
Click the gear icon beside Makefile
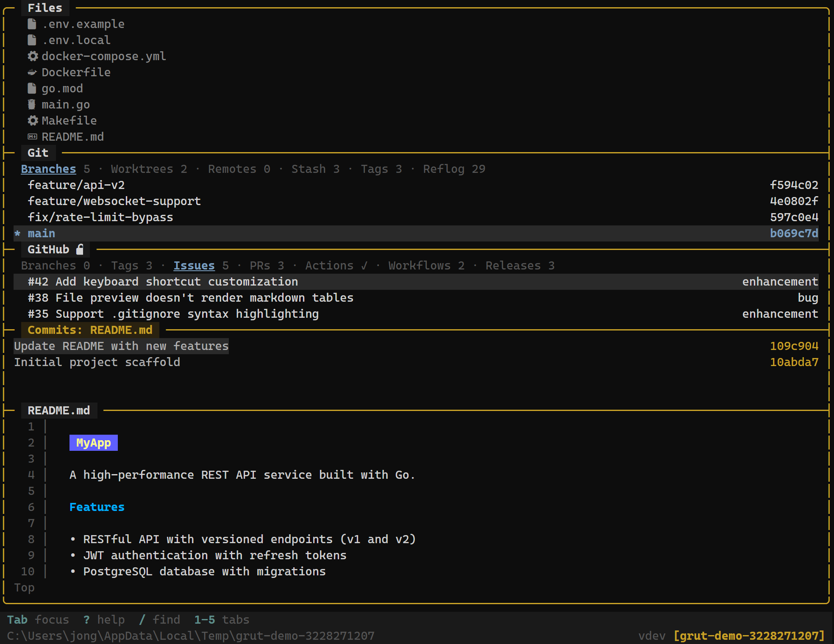coord(33,121)
